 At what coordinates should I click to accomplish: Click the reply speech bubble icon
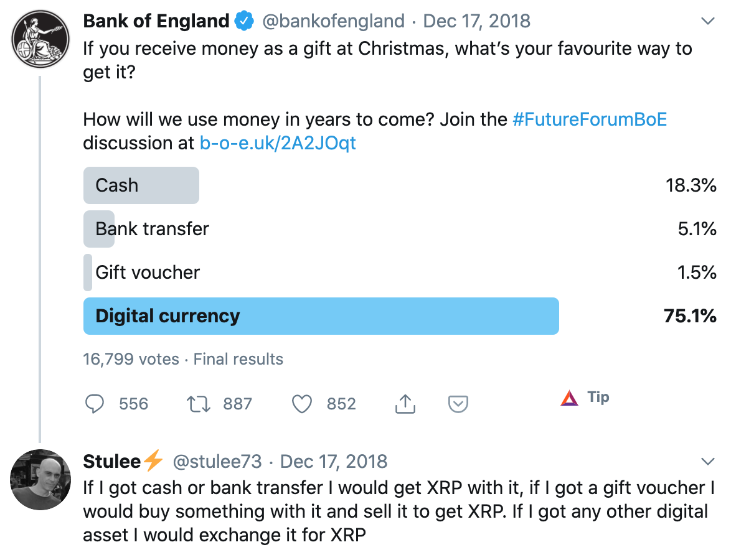94,404
